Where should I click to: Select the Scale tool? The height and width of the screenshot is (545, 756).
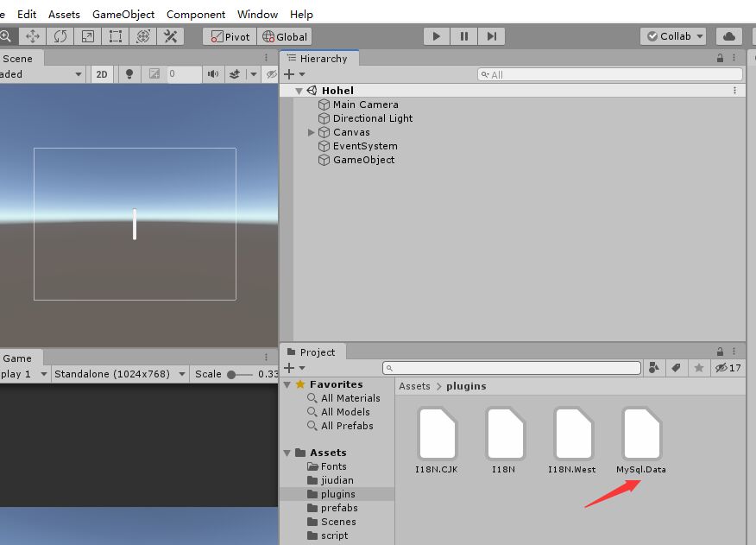(x=88, y=36)
